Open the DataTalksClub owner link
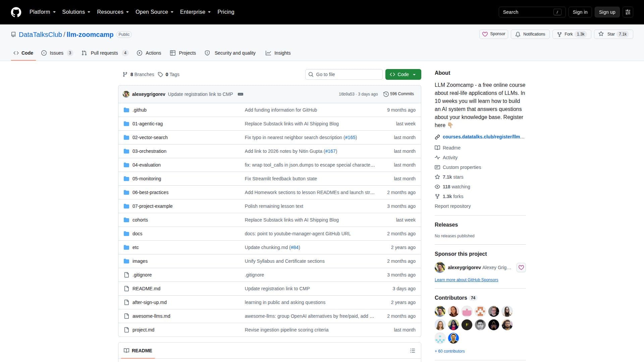 click(40, 35)
